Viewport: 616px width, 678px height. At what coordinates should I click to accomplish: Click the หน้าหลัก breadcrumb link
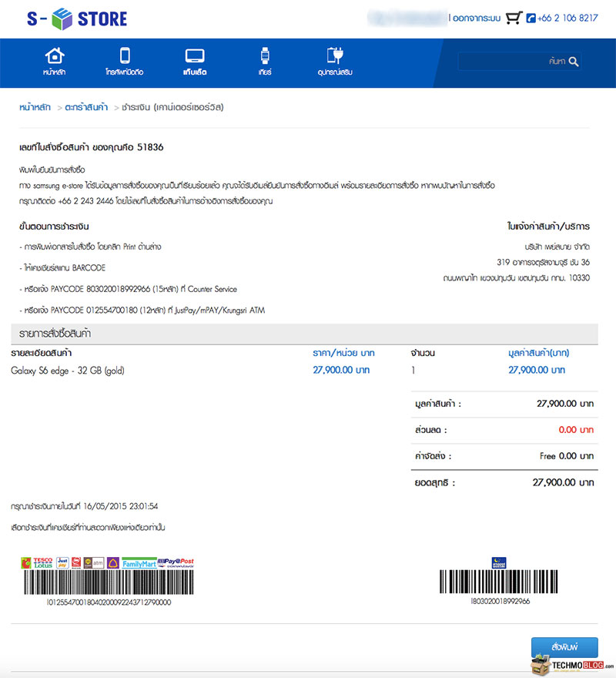tap(35, 107)
